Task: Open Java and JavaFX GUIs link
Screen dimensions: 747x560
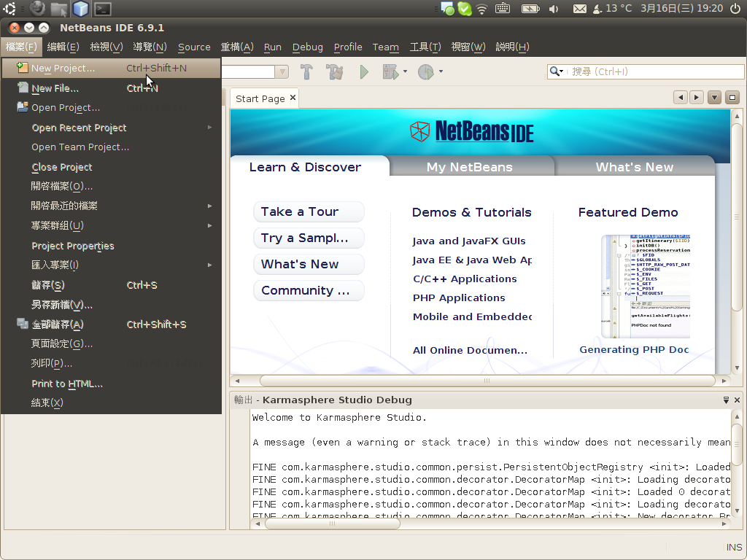Action: point(469,241)
